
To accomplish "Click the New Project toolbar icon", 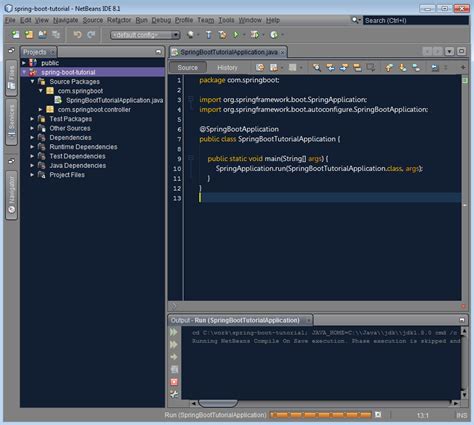I will [x=29, y=34].
